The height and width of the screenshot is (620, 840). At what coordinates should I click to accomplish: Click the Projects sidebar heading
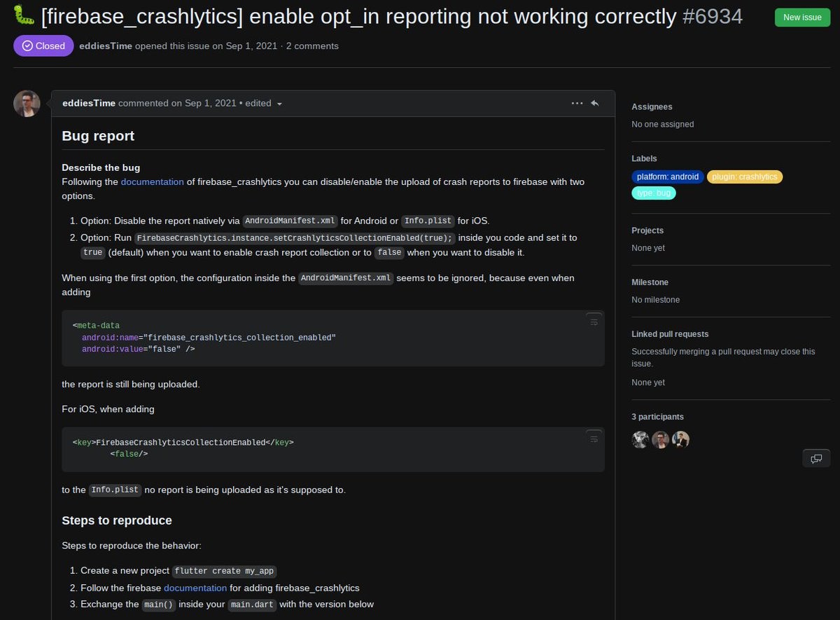click(x=647, y=230)
